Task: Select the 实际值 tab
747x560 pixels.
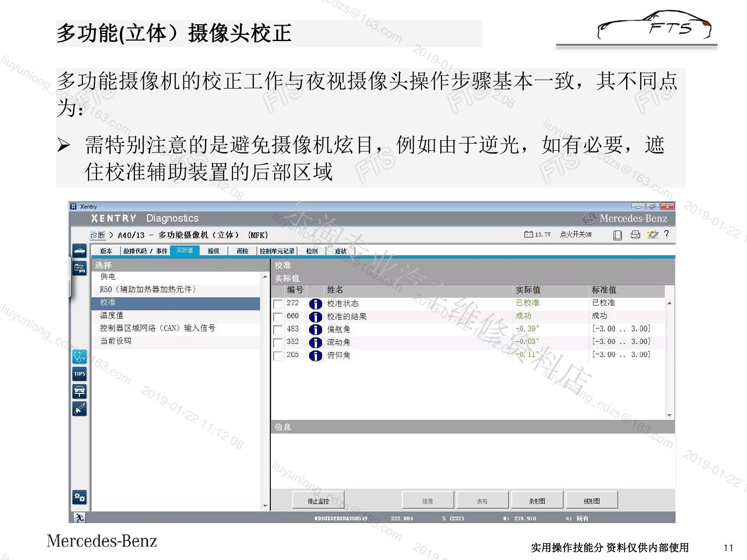Action: click(185, 251)
